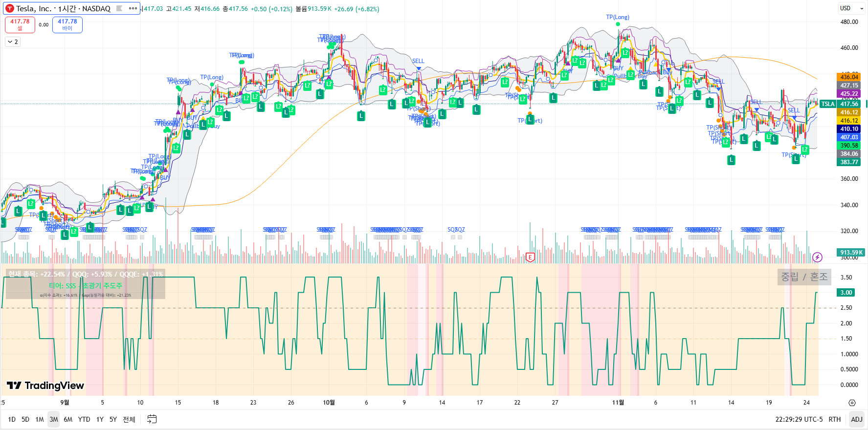868x430 pixels.
Task: Select the 5Y time range
Action: (x=113, y=419)
